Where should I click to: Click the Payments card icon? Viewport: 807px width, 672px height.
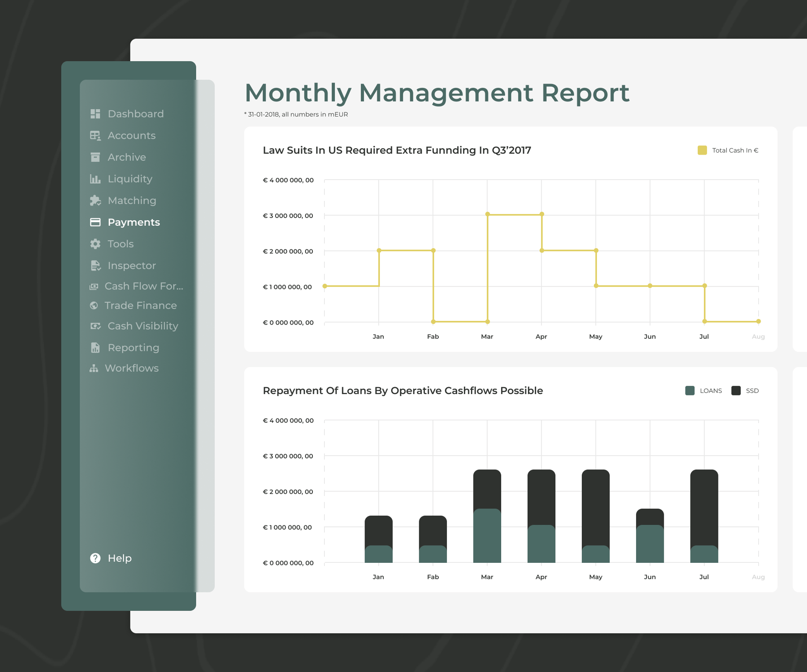click(95, 222)
